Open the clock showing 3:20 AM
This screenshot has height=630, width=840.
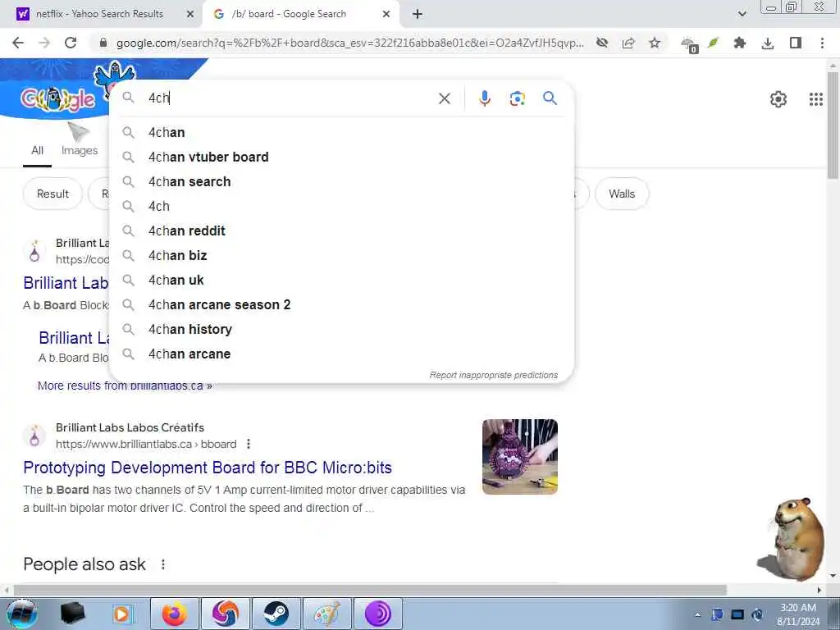[x=797, y=614]
